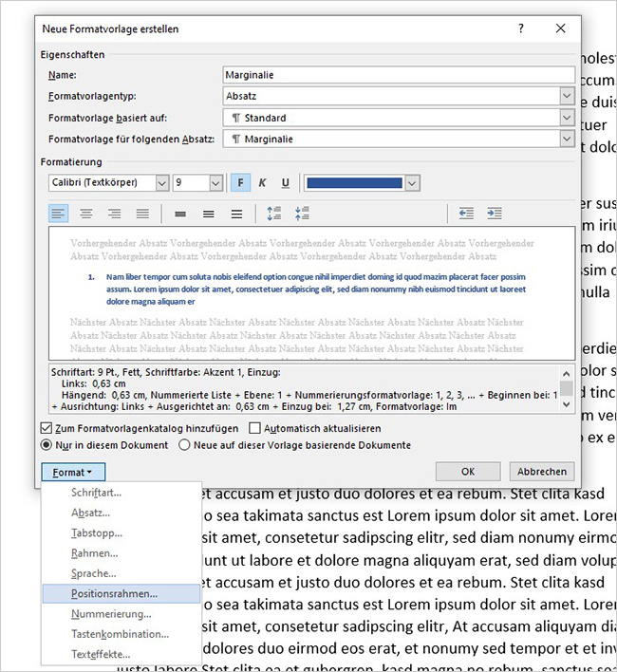Image resolution: width=617 pixels, height=672 pixels.
Task: Select 'Neue auf dieser Vorlage basierende Dokumente' option
Action: pos(185,445)
